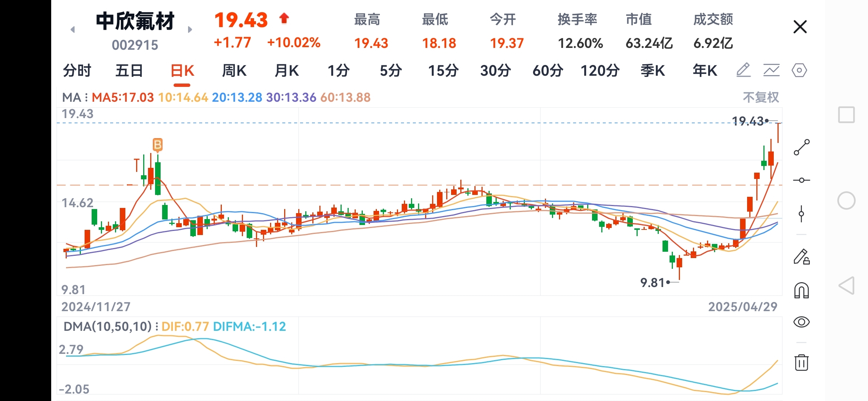Screen dimensions: 868x401
Task: Select the vertical line tool
Action: (x=801, y=214)
